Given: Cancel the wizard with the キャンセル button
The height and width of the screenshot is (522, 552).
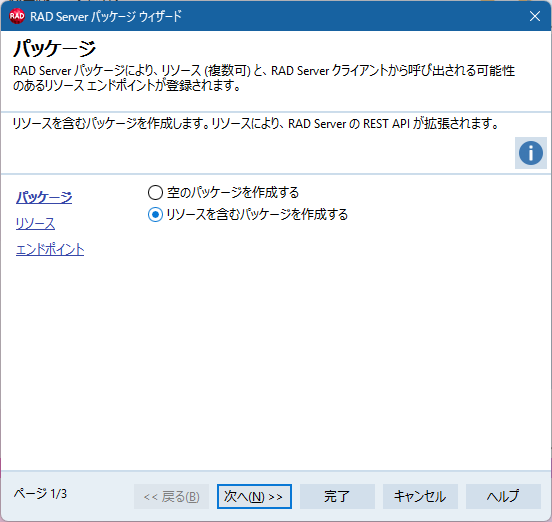Looking at the screenshot, I should click(x=420, y=496).
